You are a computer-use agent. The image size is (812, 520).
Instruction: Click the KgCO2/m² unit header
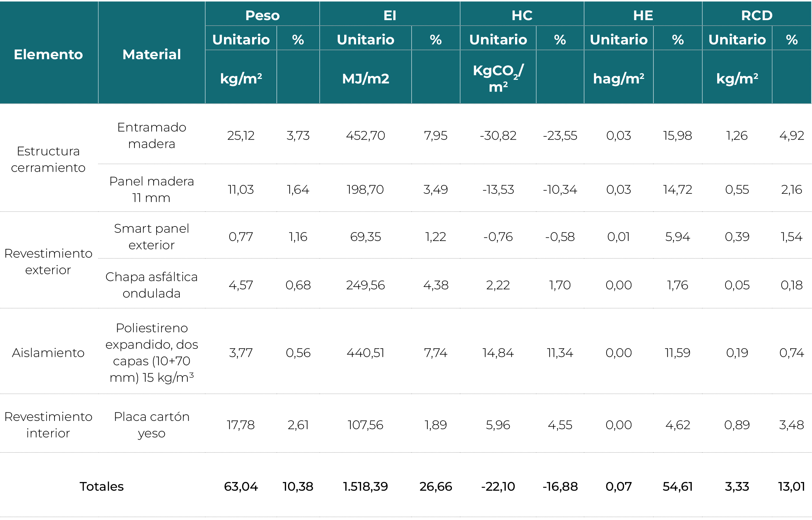(498, 78)
